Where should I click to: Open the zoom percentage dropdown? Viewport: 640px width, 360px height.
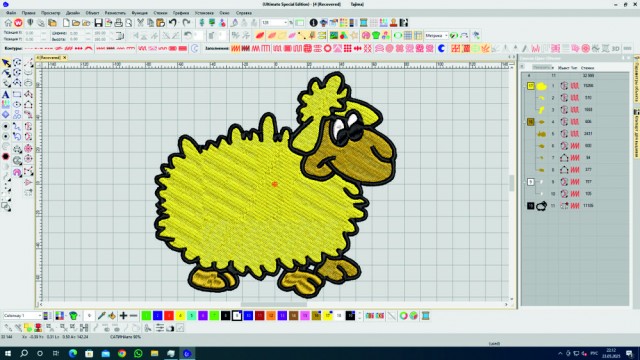tap(285, 23)
